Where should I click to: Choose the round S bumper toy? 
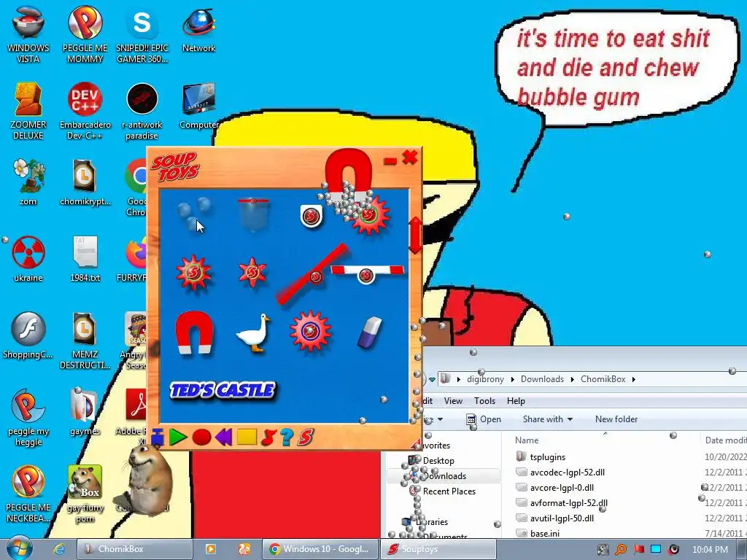coord(311,217)
